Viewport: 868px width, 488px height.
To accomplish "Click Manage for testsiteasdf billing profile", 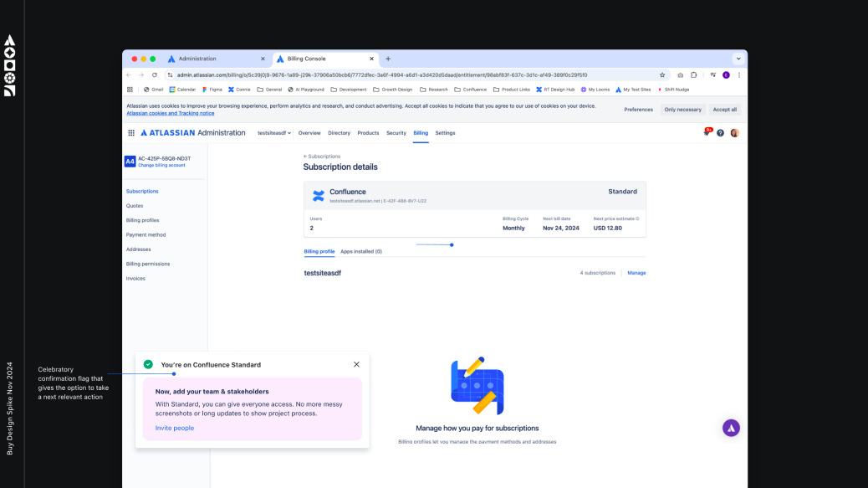I will [636, 273].
